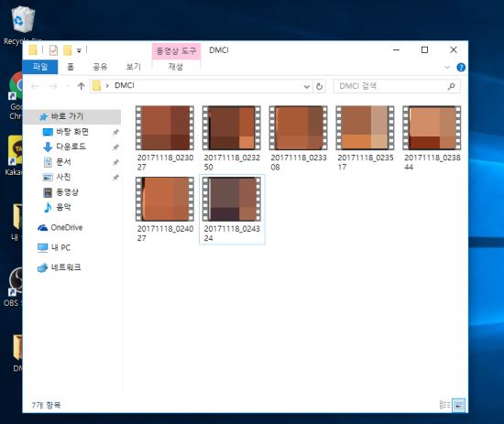This screenshot has height=424, width=504.
Task: Open the 다운로드 folder in quick access
Action: (71, 147)
